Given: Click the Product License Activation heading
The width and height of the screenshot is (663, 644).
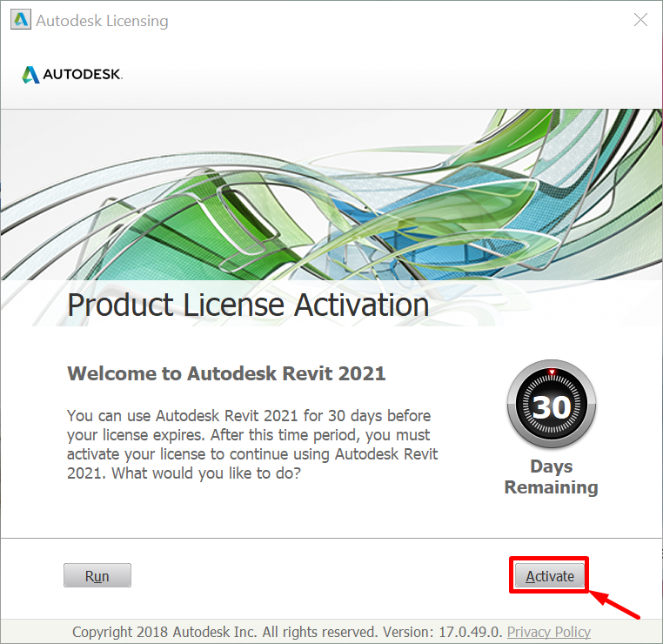Looking at the screenshot, I should [x=248, y=305].
